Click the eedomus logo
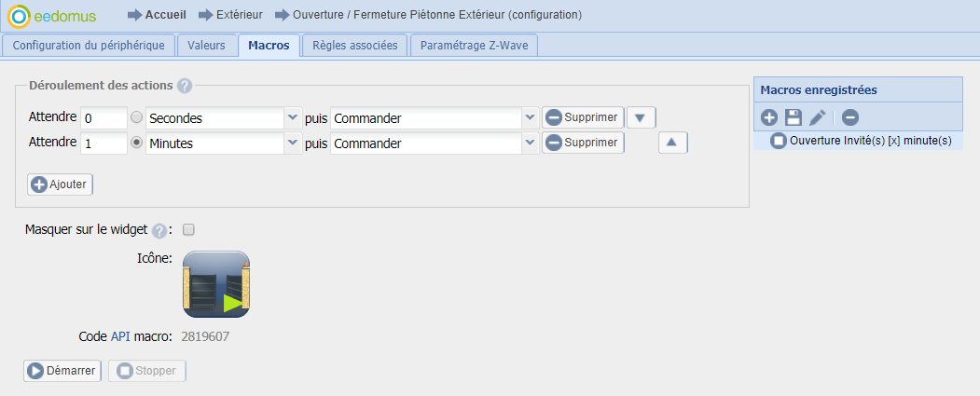This screenshot has height=396, width=980. (52, 16)
